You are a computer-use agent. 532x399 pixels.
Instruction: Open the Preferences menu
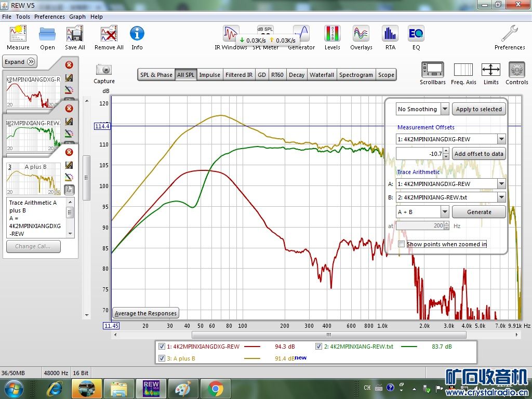(x=49, y=17)
